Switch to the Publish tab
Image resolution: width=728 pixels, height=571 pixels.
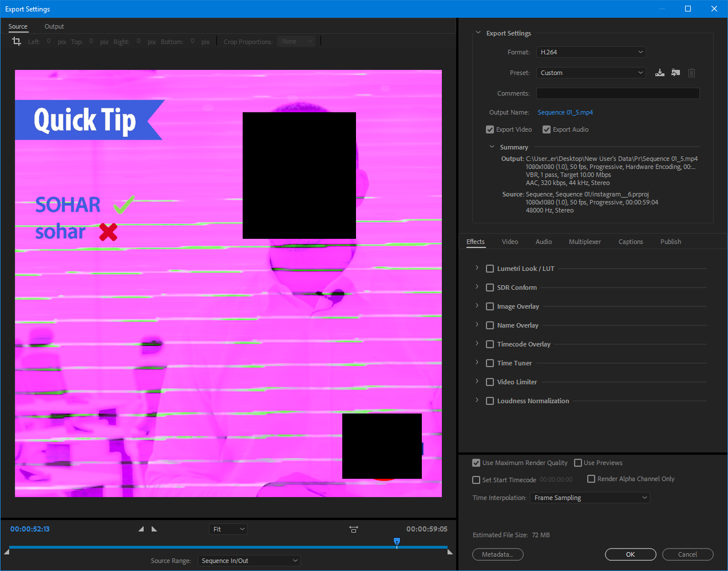pyautogui.click(x=671, y=242)
